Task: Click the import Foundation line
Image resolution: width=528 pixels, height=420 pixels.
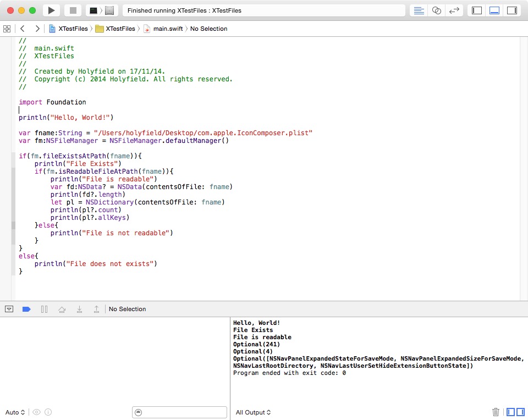Action: pyautogui.click(x=53, y=102)
